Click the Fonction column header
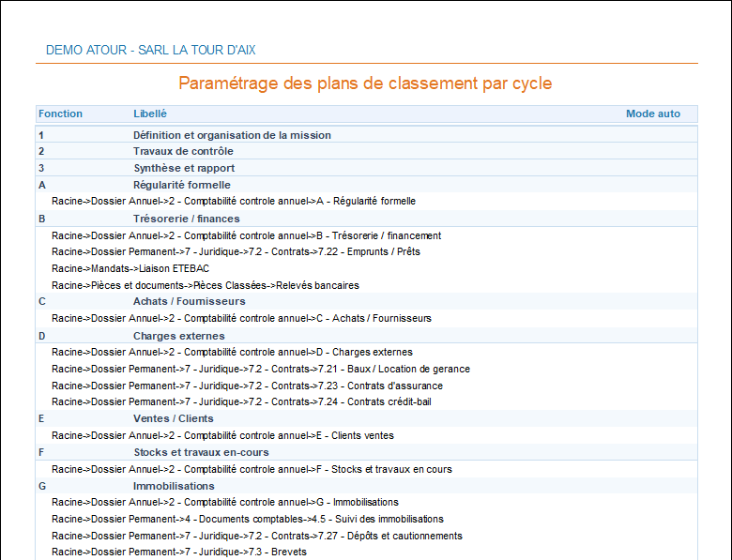Image resolution: width=732 pixels, height=560 pixels. (x=60, y=114)
